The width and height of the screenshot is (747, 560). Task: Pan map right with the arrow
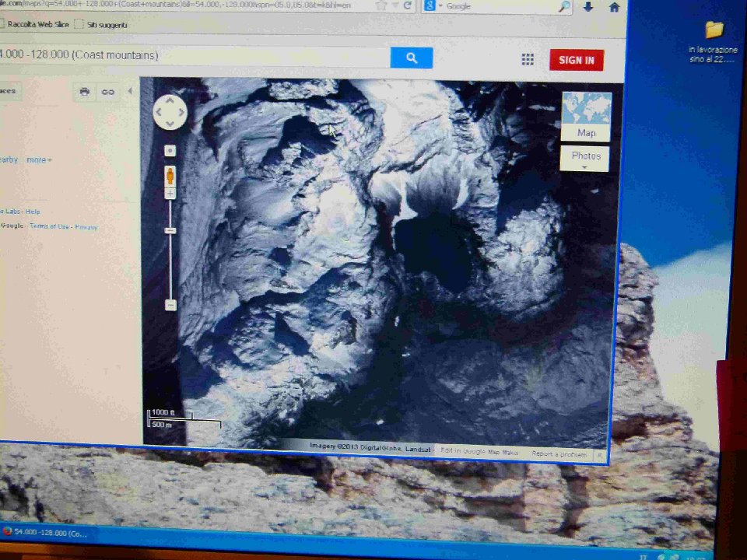click(181, 112)
